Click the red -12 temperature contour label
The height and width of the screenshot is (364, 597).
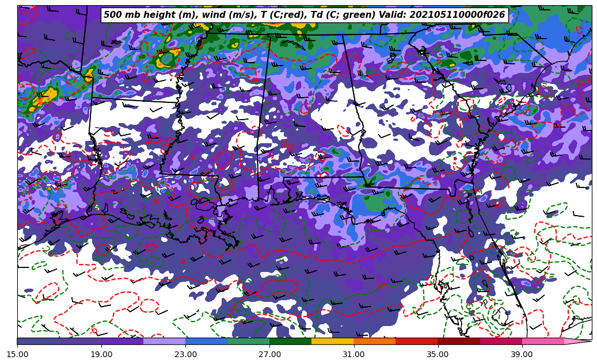point(497,203)
